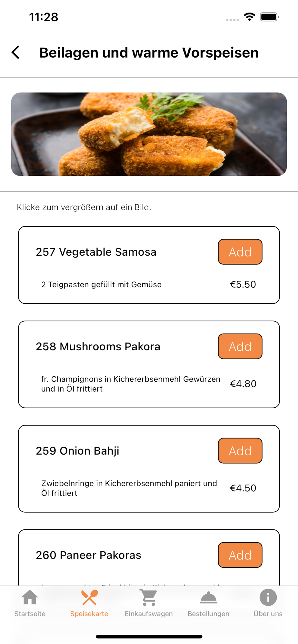Tap the 259 Onion Bahji title
The image size is (298, 644).
pyautogui.click(x=77, y=451)
